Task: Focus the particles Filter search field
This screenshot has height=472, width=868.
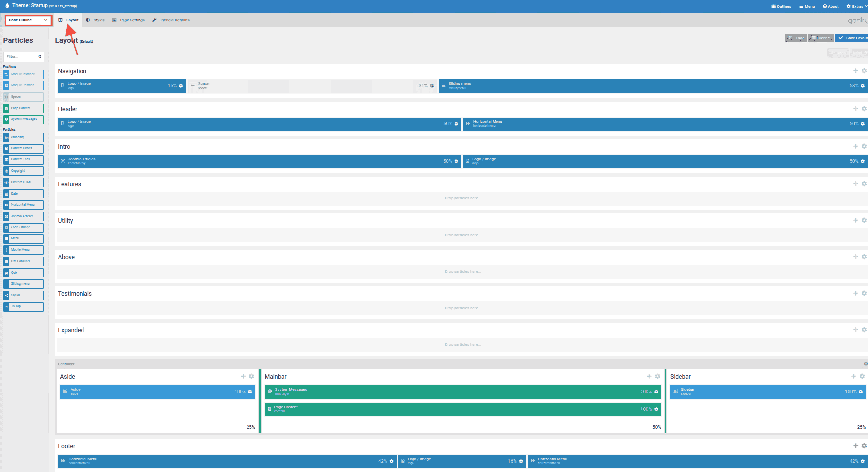Action: pos(22,57)
